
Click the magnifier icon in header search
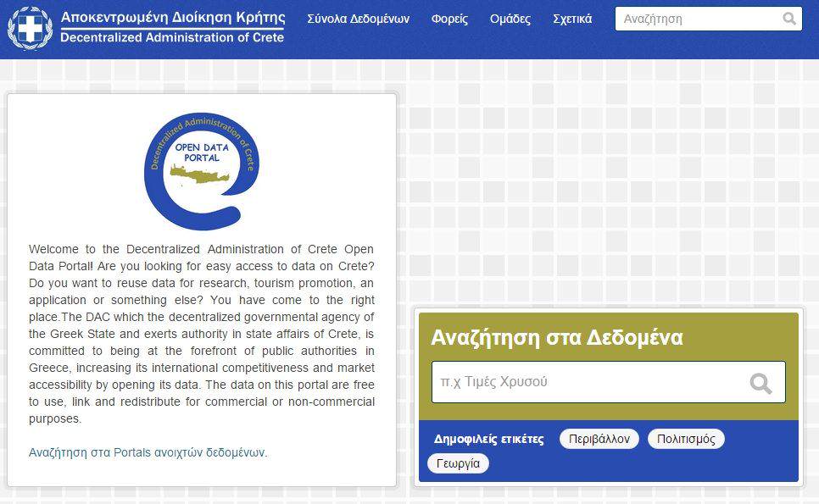(789, 19)
